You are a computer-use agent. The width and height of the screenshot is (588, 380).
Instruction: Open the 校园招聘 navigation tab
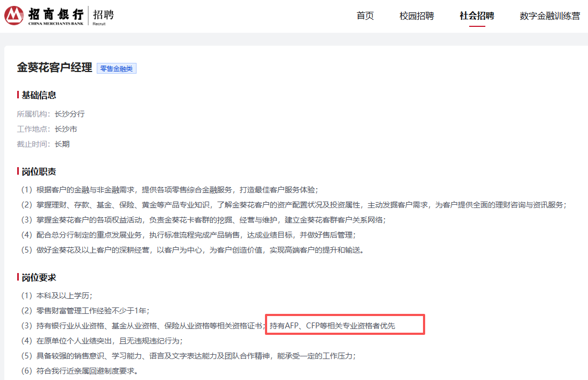417,16
